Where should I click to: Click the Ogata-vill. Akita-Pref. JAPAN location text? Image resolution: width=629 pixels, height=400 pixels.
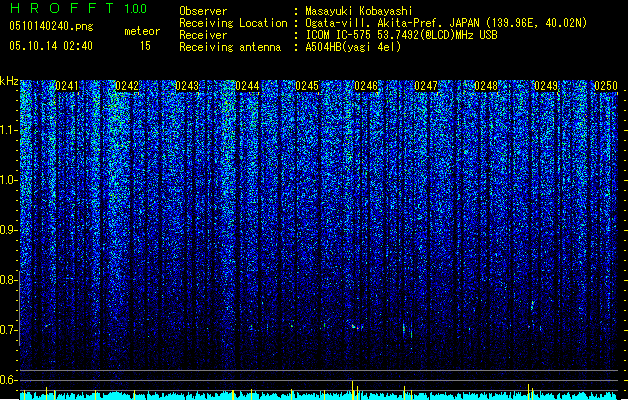point(446,23)
